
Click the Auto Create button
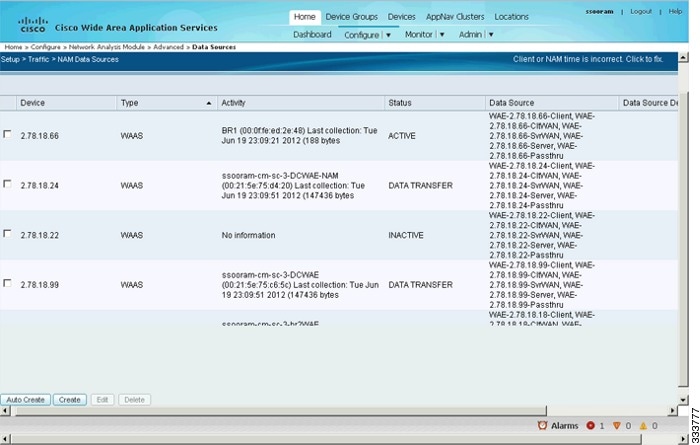point(25,400)
